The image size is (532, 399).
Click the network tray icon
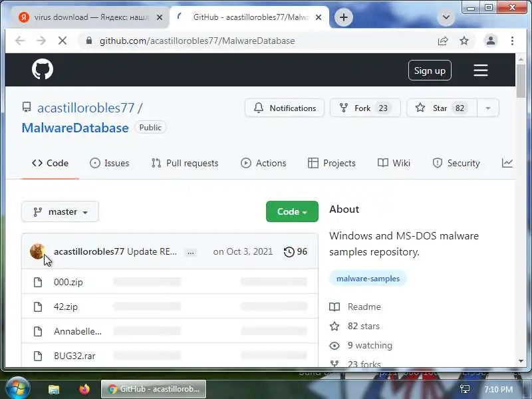(x=465, y=389)
